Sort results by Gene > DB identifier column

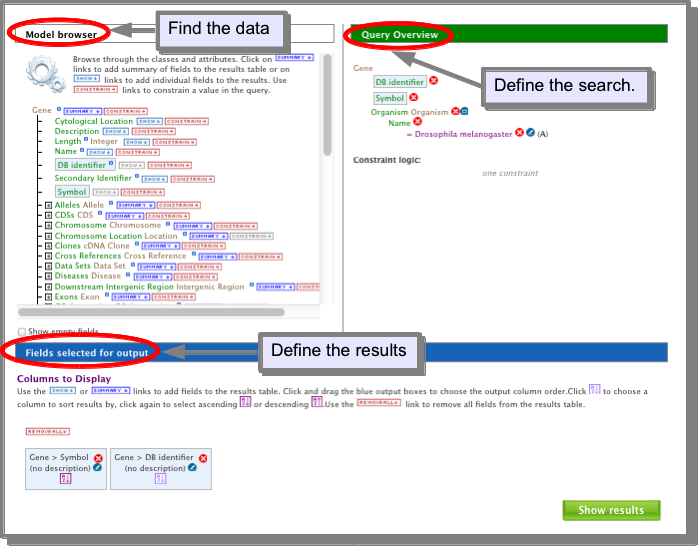click(x=161, y=479)
